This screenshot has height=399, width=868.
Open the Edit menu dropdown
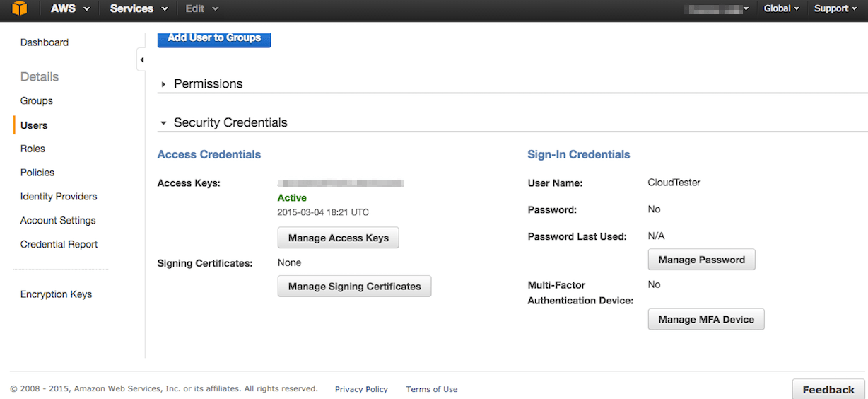[201, 8]
